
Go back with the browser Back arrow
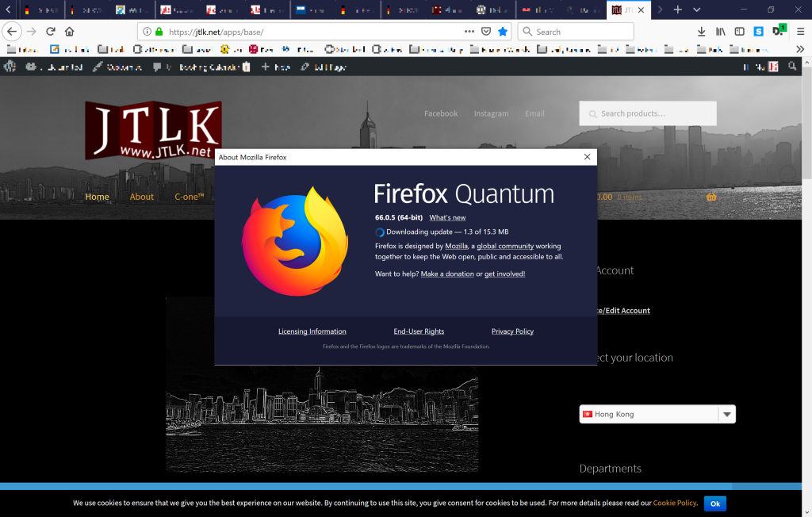11,32
